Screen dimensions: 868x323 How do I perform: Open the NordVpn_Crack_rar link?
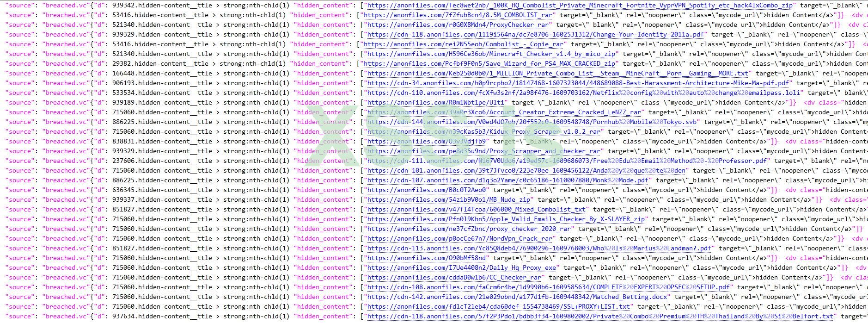pos(460,239)
